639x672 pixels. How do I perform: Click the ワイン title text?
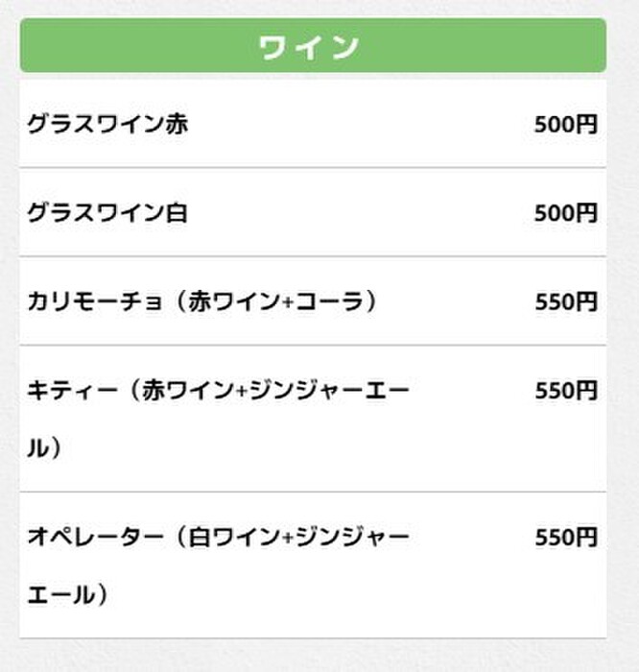click(309, 46)
